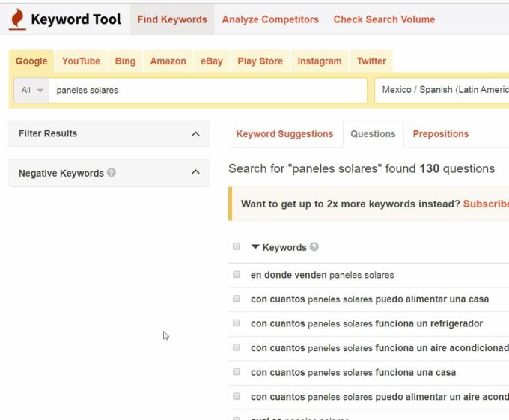This screenshot has height=420, width=509.
Task: Click the Keyword Tool flame logo
Action: click(17, 19)
